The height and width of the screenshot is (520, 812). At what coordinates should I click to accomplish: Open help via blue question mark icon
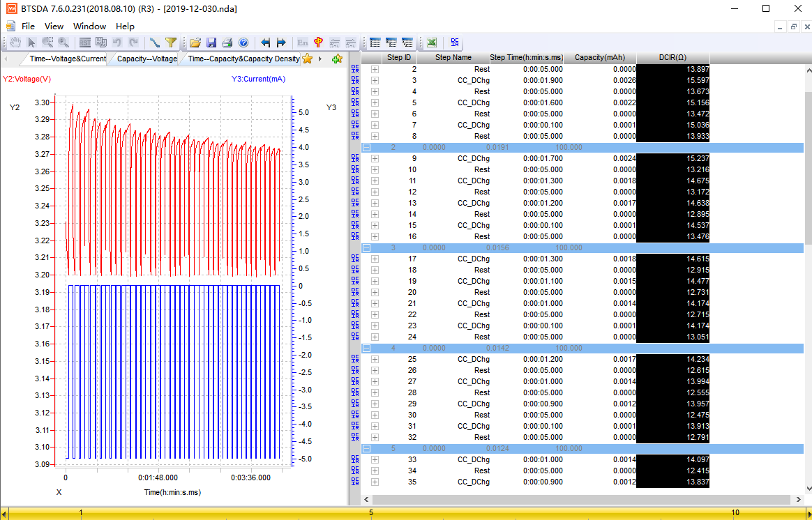tap(243, 43)
